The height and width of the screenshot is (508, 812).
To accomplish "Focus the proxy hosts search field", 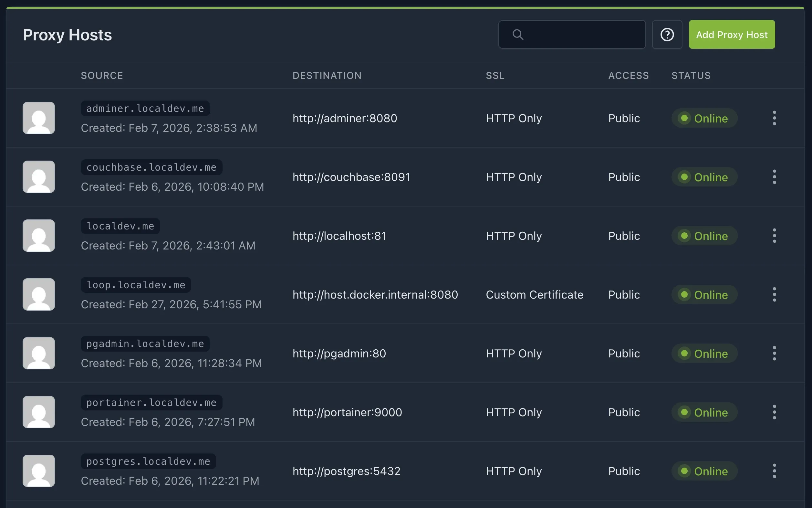I will point(572,35).
